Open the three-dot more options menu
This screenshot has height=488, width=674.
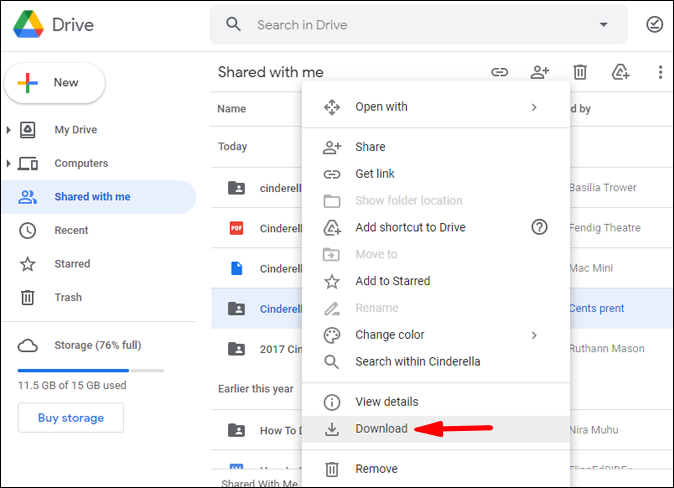tap(660, 72)
